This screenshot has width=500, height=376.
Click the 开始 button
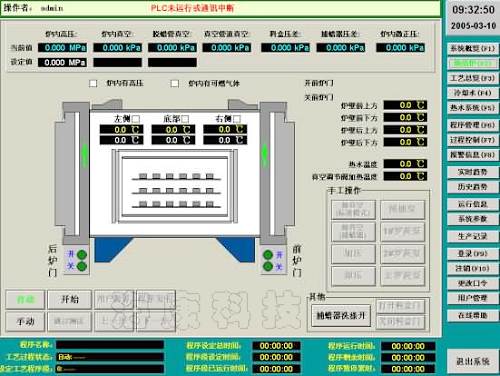point(69,299)
